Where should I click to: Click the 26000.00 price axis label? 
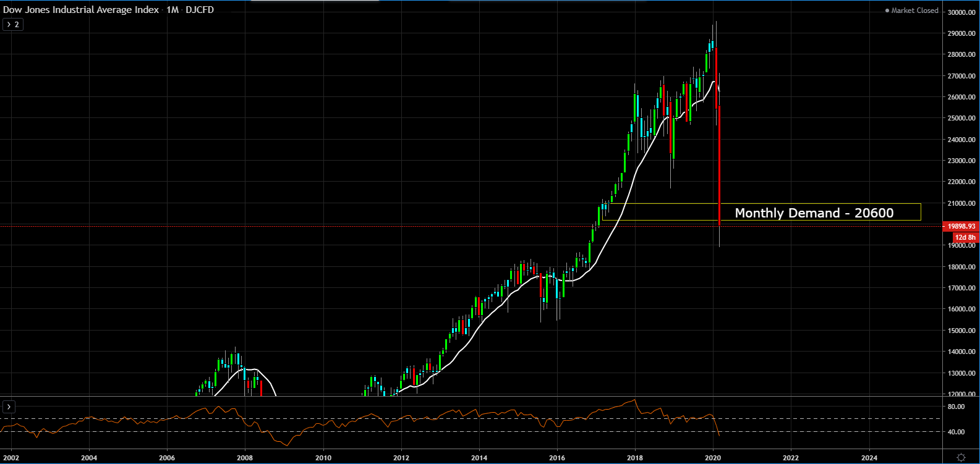(962, 97)
